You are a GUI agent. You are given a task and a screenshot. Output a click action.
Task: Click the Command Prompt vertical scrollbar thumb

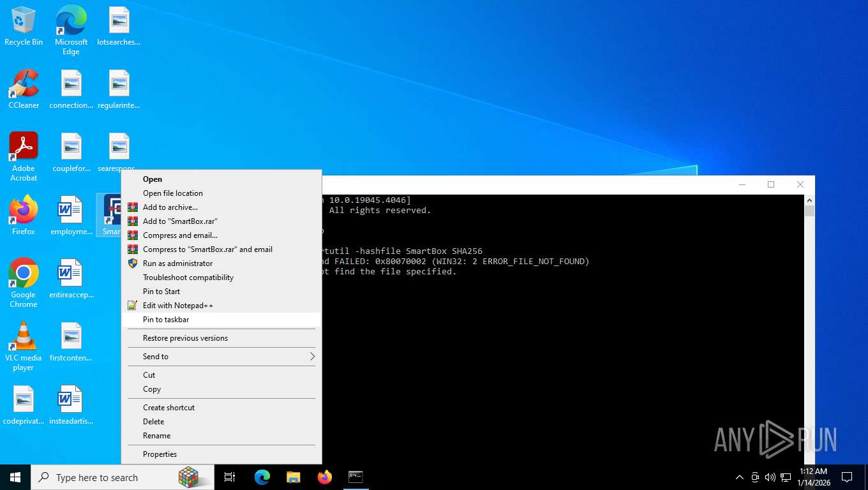click(809, 211)
